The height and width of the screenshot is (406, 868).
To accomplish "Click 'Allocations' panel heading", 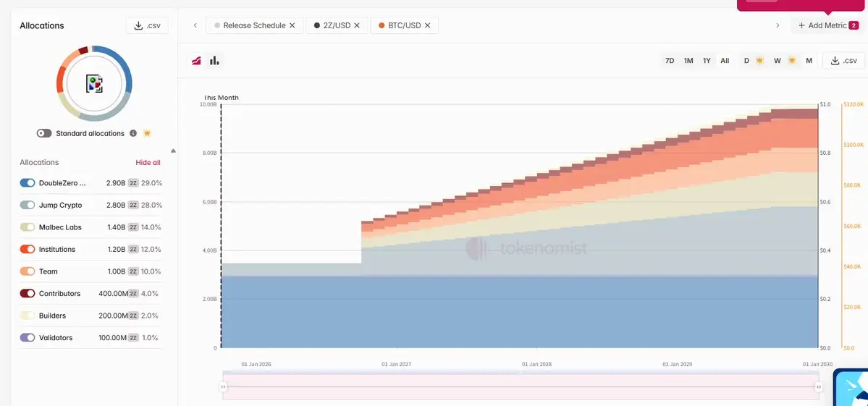I will coord(42,25).
